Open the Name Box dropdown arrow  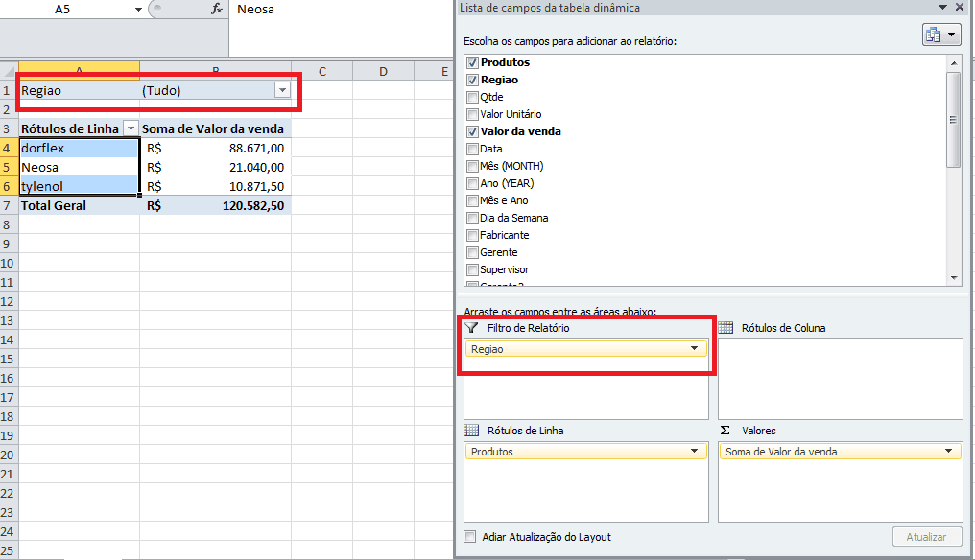tap(138, 10)
